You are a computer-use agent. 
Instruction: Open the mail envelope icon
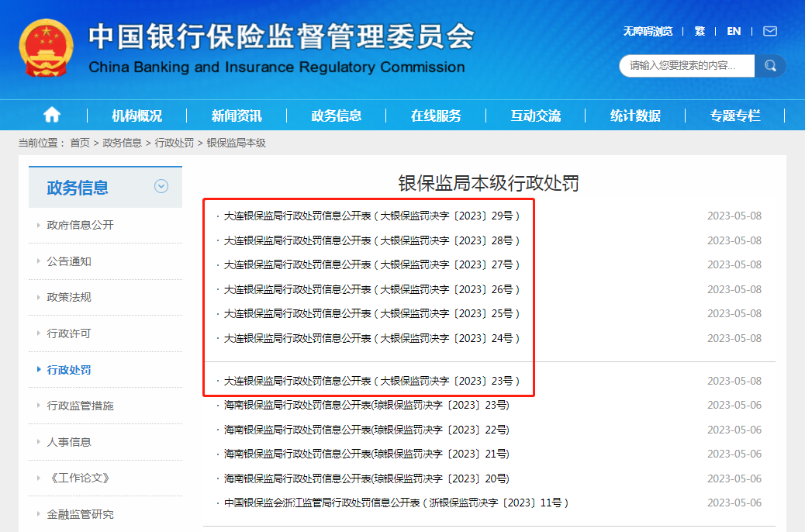click(x=769, y=32)
